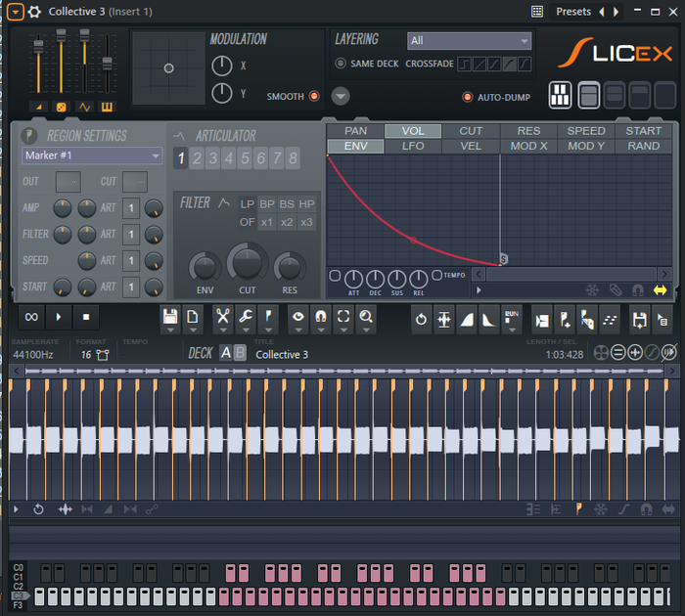Open the Marker #1 region dropdown
685x616 pixels.
(x=92, y=155)
